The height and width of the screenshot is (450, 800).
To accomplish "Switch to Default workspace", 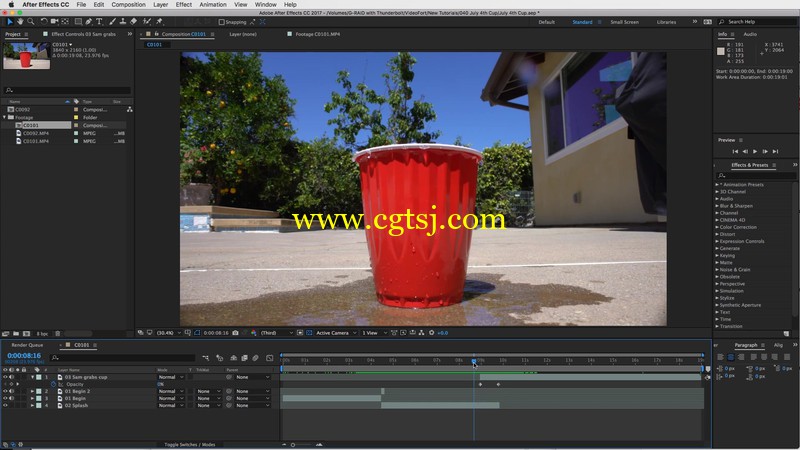I will tap(546, 22).
